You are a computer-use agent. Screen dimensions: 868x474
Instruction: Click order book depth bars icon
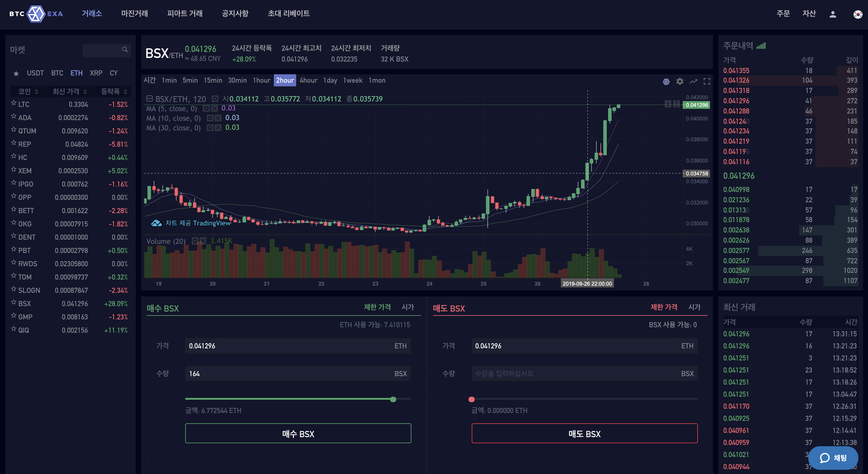click(761, 46)
